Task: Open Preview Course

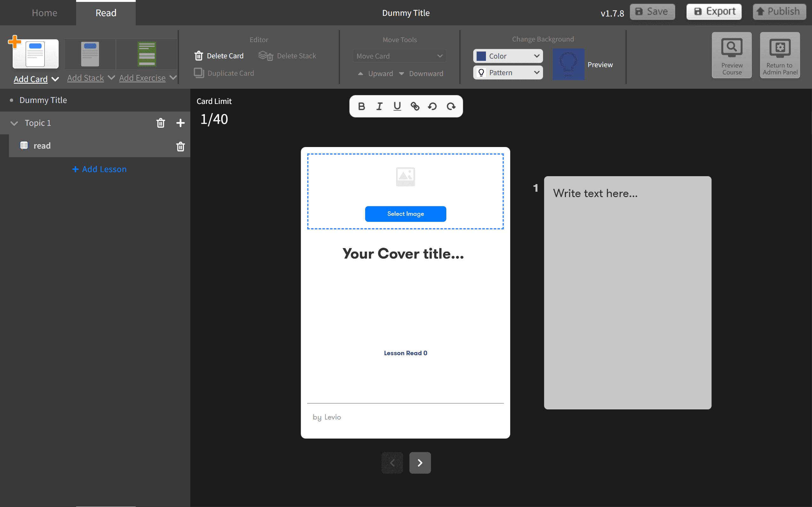Action: pos(731,55)
